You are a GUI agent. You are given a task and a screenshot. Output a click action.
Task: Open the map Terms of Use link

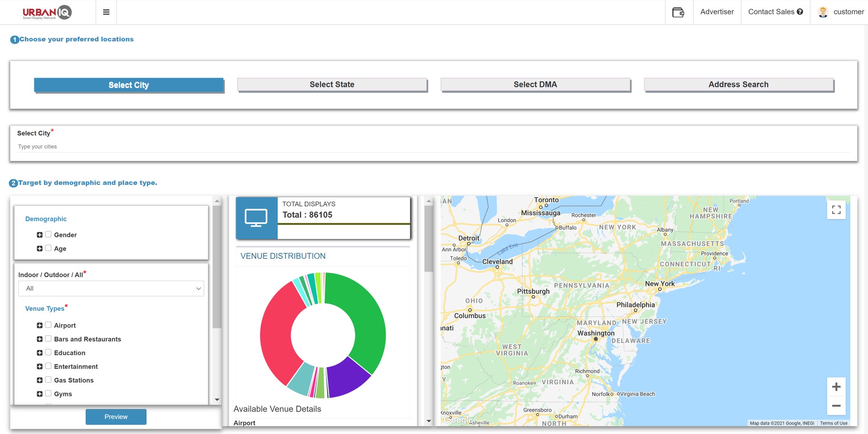coord(834,423)
